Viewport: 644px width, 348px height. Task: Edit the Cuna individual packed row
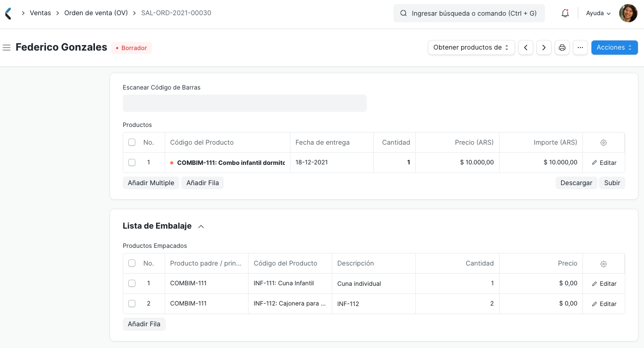coord(604,284)
